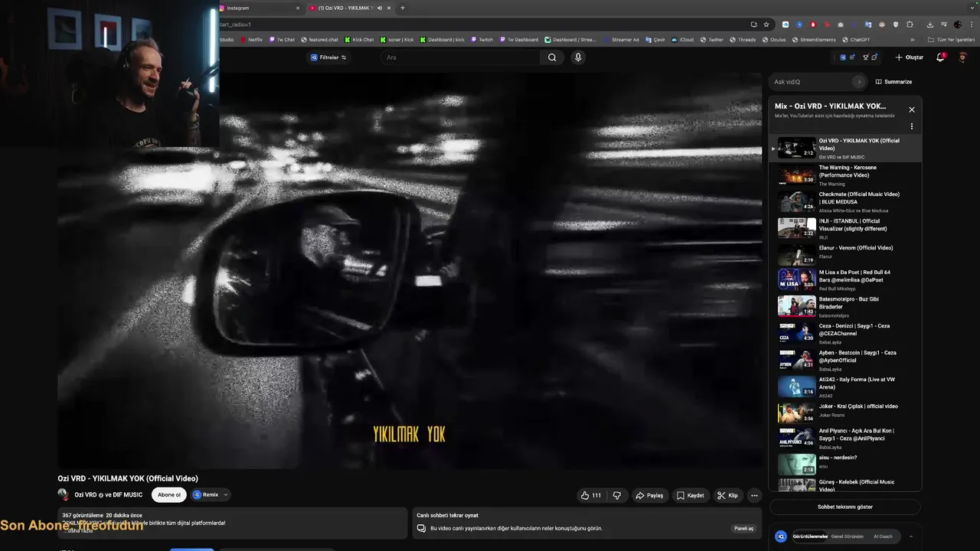The width and height of the screenshot is (980, 551).
Task: Click DIF MUSIC channel name link
Action: 127,494
